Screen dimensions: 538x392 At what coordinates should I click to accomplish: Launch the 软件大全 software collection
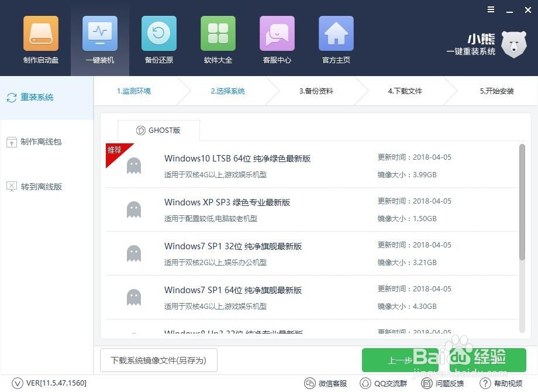point(218,39)
